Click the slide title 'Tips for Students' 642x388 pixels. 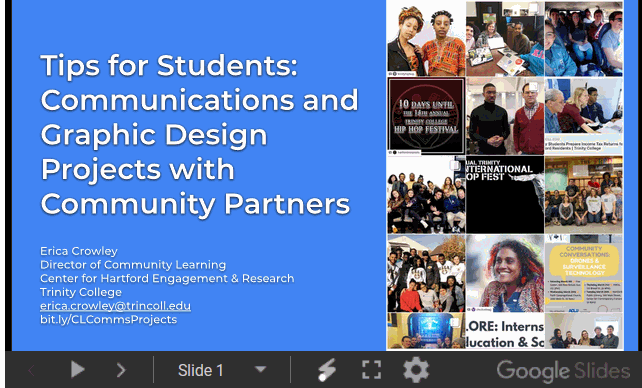169,65
